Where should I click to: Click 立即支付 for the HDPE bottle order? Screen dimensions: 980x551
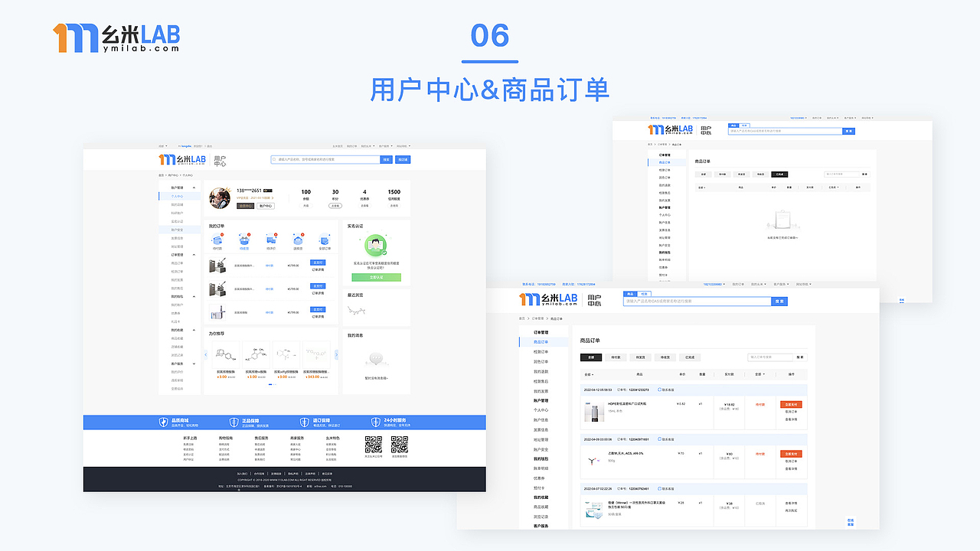(791, 404)
